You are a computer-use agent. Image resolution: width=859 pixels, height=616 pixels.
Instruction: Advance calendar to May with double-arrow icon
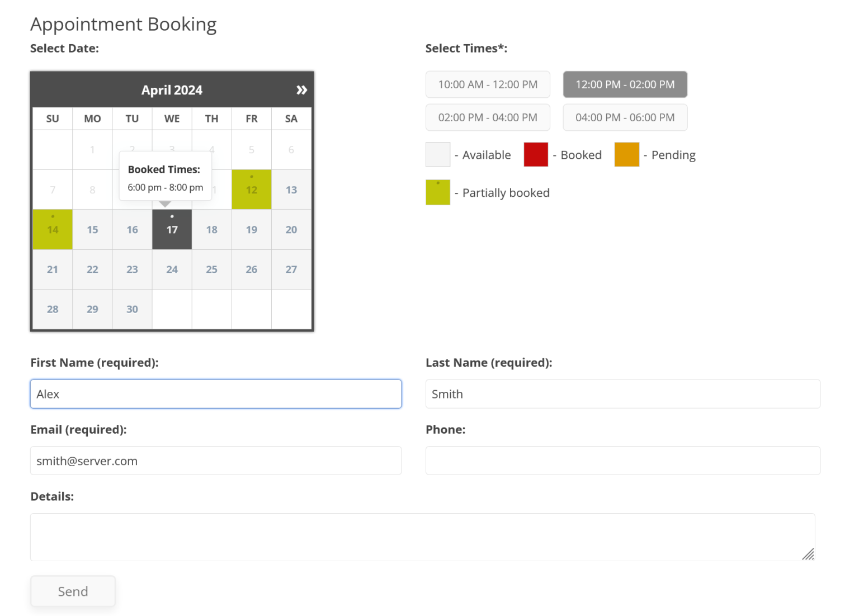[x=302, y=89]
